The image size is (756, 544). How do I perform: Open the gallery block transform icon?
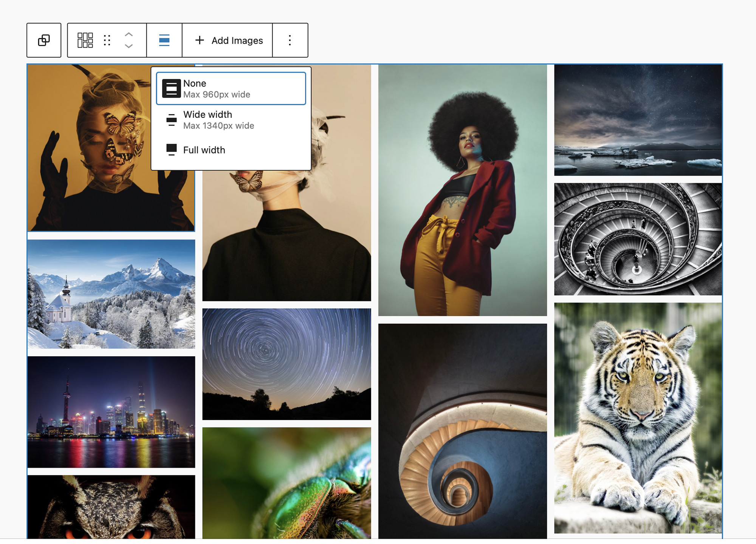pyautogui.click(x=85, y=40)
